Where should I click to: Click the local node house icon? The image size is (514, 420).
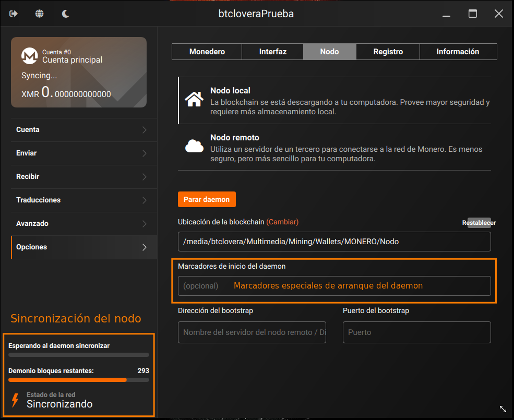click(194, 99)
